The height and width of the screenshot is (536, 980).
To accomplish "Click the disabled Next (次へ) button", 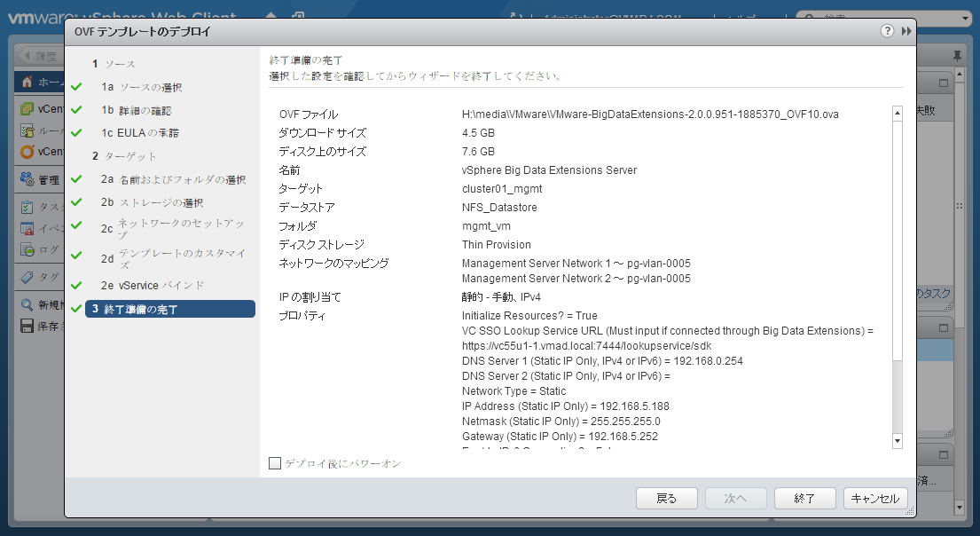I will click(735, 499).
